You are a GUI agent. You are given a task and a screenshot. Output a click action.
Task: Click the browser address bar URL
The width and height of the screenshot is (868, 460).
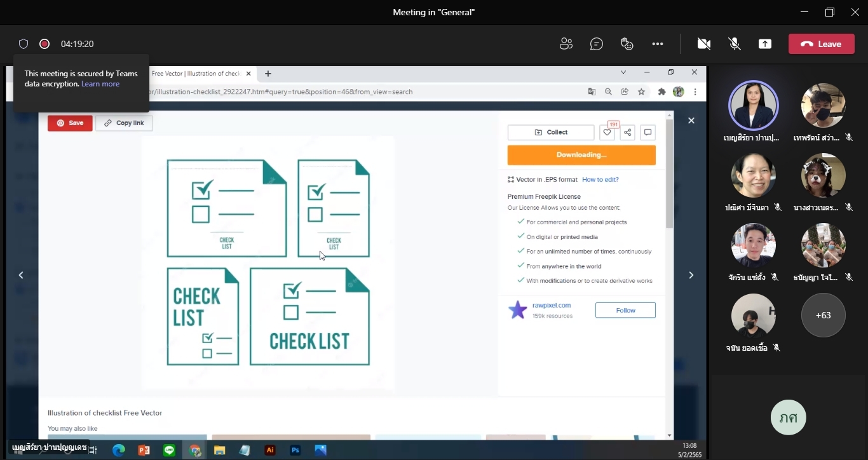[x=280, y=91]
